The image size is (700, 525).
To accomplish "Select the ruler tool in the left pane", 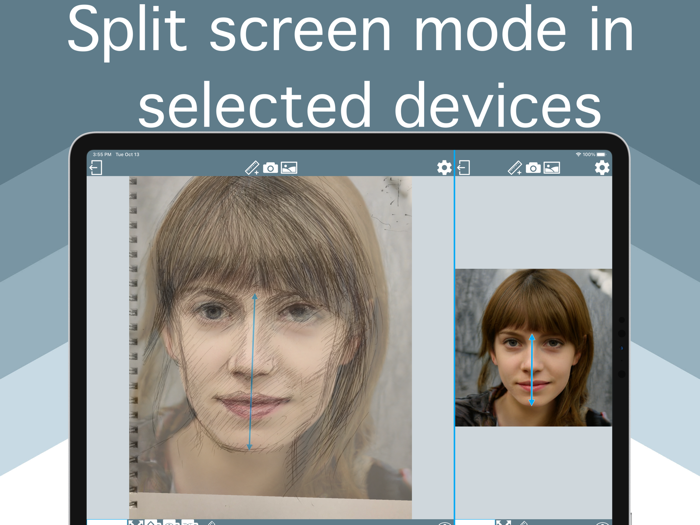I will (x=252, y=168).
